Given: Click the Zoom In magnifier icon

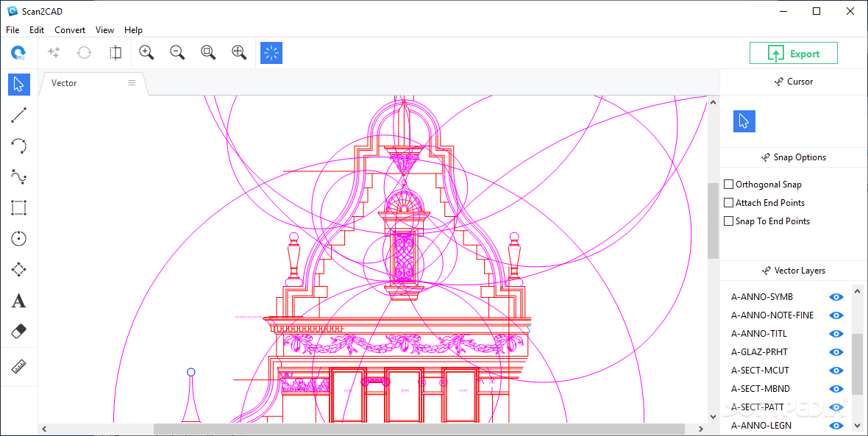Looking at the screenshot, I should coord(146,52).
